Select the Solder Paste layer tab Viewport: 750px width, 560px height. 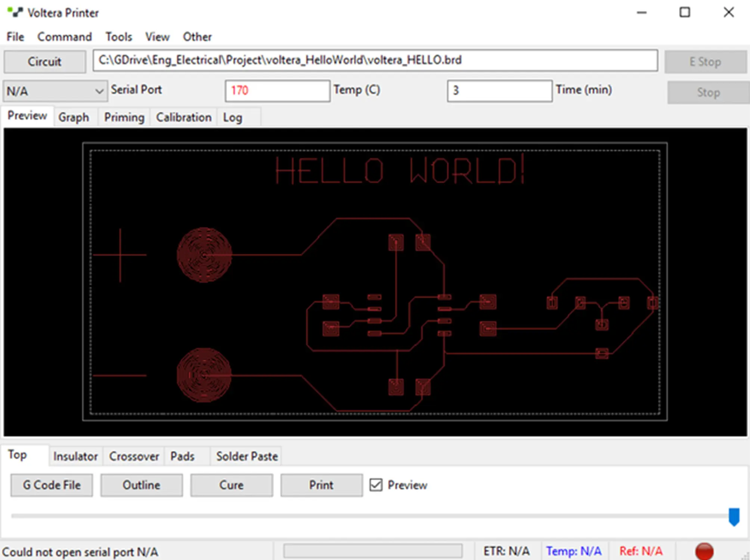[x=247, y=456]
